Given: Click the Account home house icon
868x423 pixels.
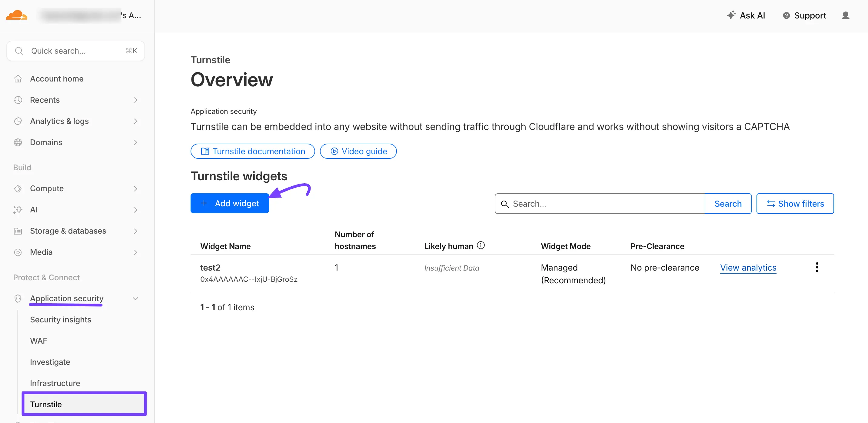Looking at the screenshot, I should tap(18, 79).
